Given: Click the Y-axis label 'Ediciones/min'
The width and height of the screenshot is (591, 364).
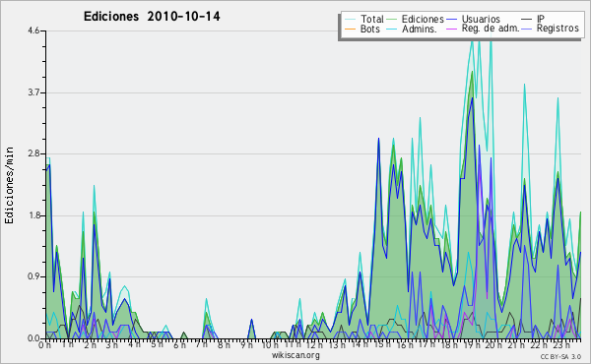Looking at the screenshot, I should (x=9, y=185).
